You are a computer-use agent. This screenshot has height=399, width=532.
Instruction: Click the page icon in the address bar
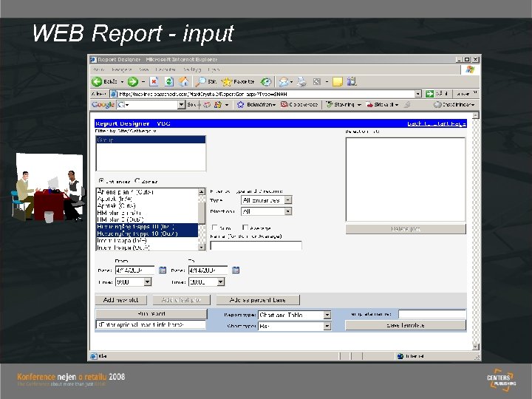click(115, 94)
